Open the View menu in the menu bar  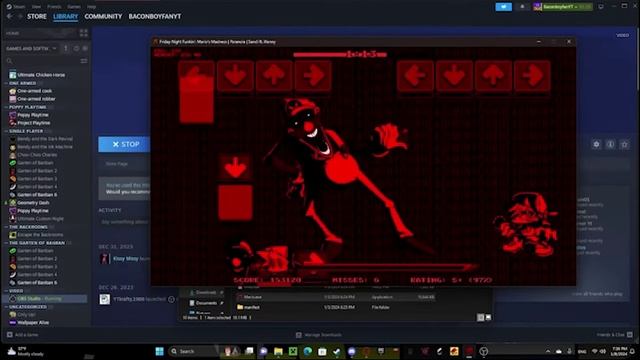[36, 7]
